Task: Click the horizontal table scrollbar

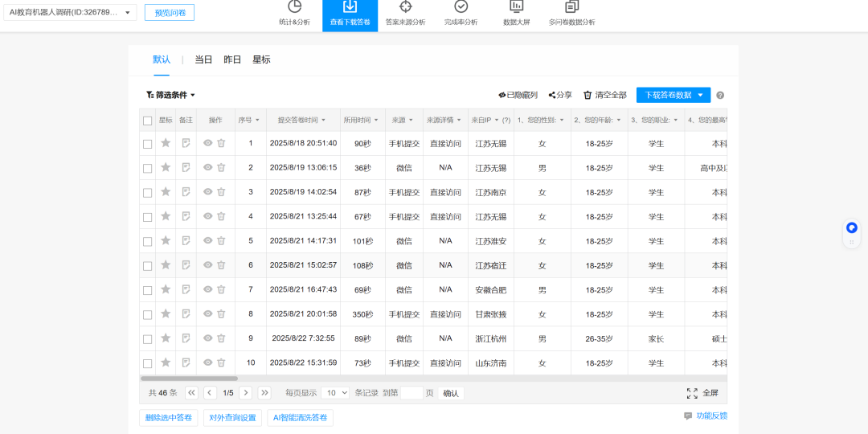Action: pos(190,379)
